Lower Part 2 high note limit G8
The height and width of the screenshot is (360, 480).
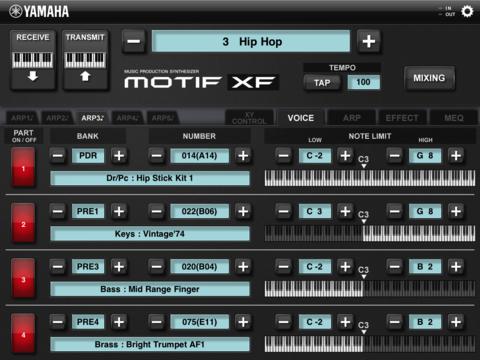click(394, 211)
